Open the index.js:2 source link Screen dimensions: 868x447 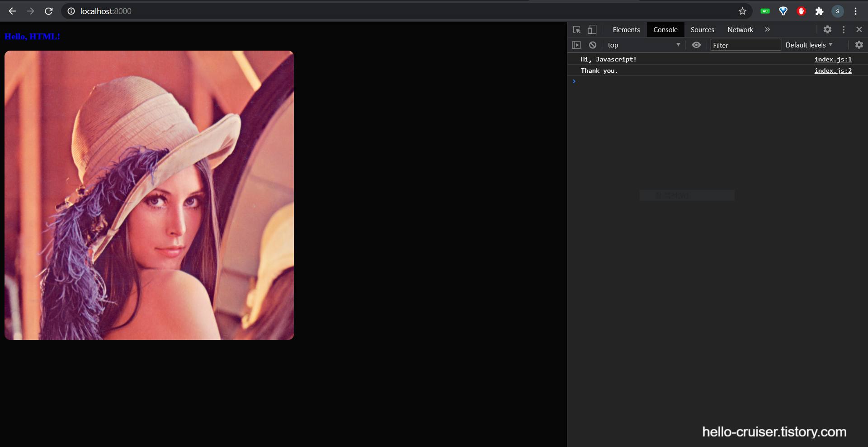[x=833, y=71]
